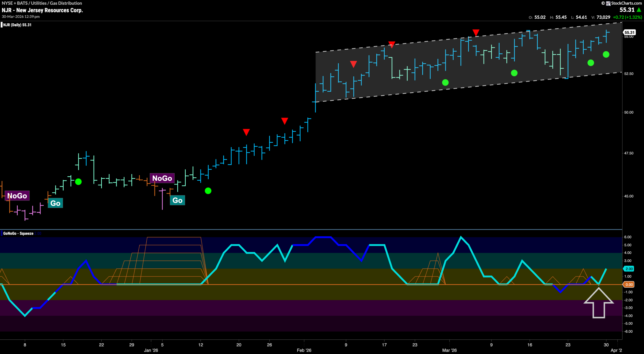This screenshot has height=354, width=644.
Task: Select the green dot marker near March 12
Action: (x=514, y=73)
